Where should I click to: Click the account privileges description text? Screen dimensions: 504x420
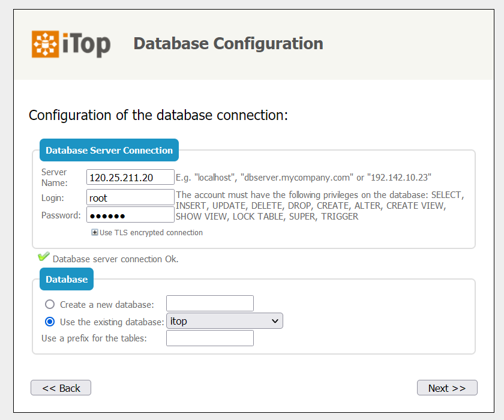point(320,206)
